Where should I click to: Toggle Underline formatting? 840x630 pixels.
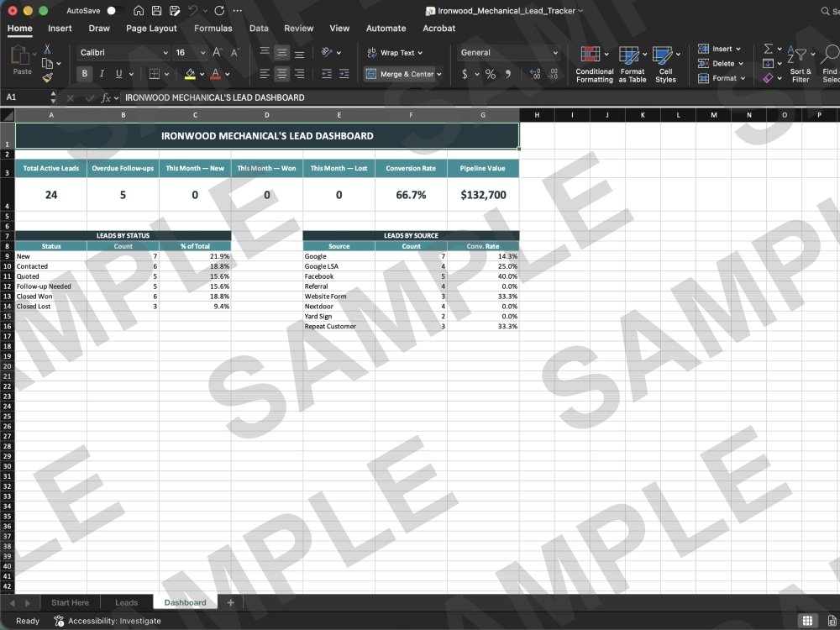(118, 74)
